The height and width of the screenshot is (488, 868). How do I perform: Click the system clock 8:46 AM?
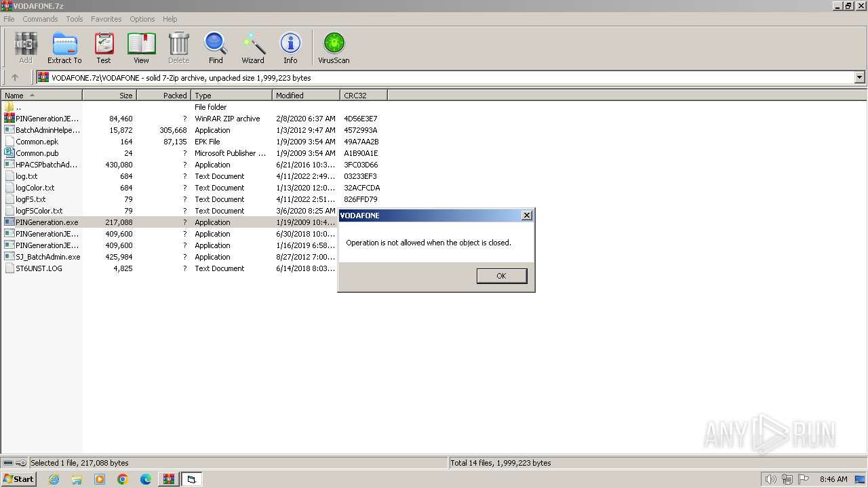[833, 479]
